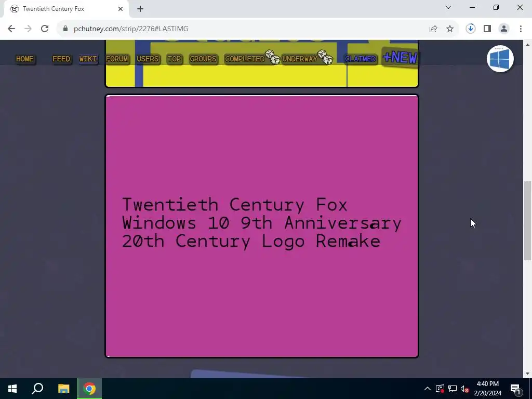The width and height of the screenshot is (532, 399).
Task: Open the TOP page
Action: pyautogui.click(x=175, y=59)
